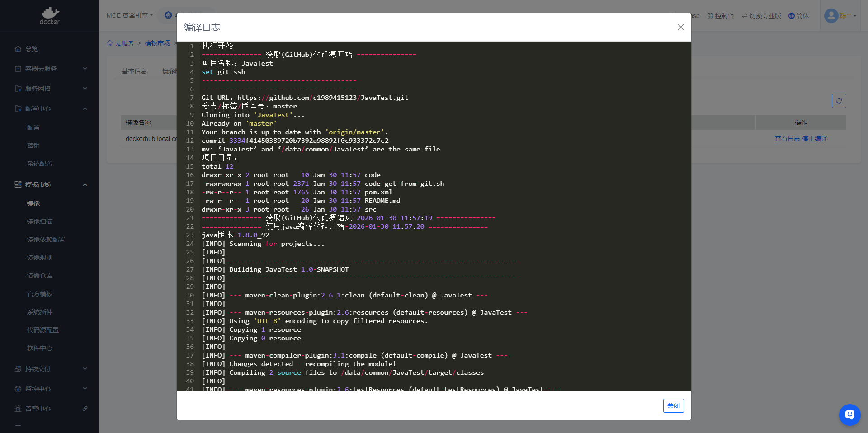
Task: Click 切换专业版 switch edition icon
Action: point(744,16)
